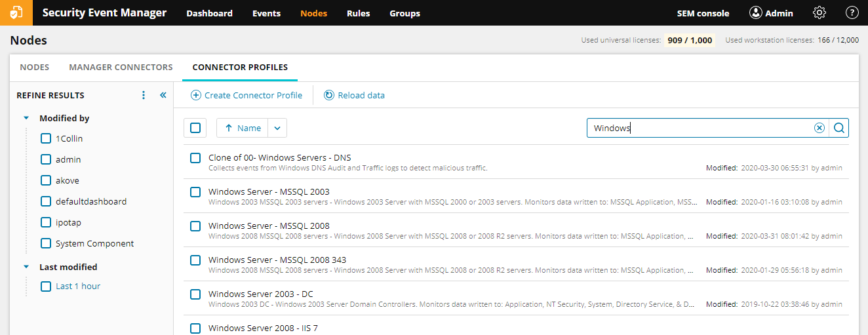Open the Nodes menu

tap(313, 13)
